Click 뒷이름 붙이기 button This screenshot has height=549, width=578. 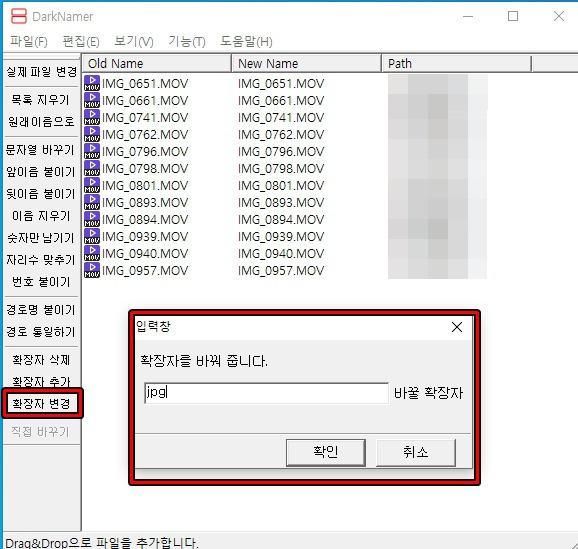coord(41,194)
